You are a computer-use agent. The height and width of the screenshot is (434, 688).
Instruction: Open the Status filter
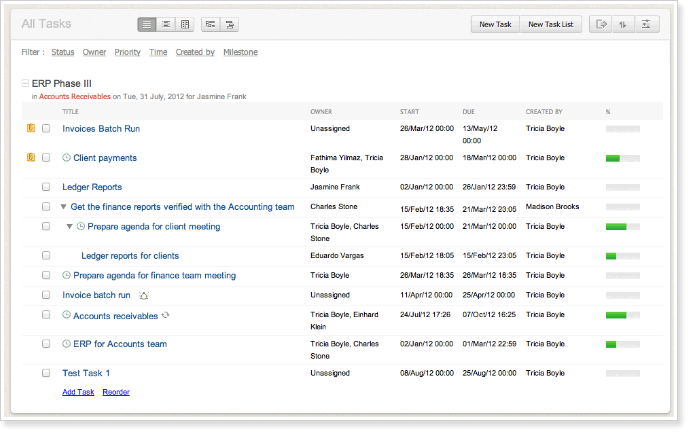click(x=63, y=52)
